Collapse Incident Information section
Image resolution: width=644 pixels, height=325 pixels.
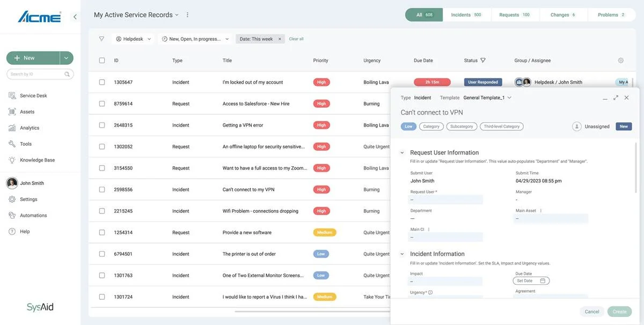click(402, 254)
